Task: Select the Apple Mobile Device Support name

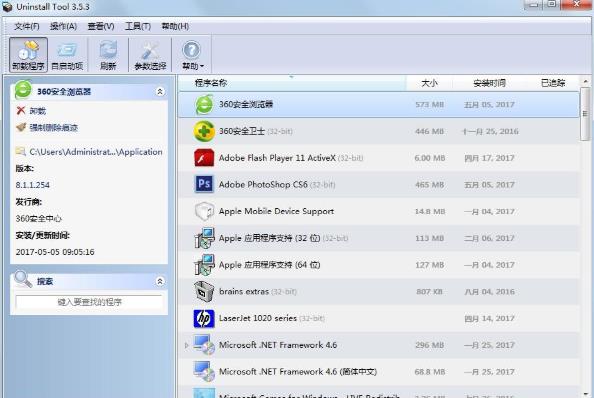Action: (x=276, y=211)
